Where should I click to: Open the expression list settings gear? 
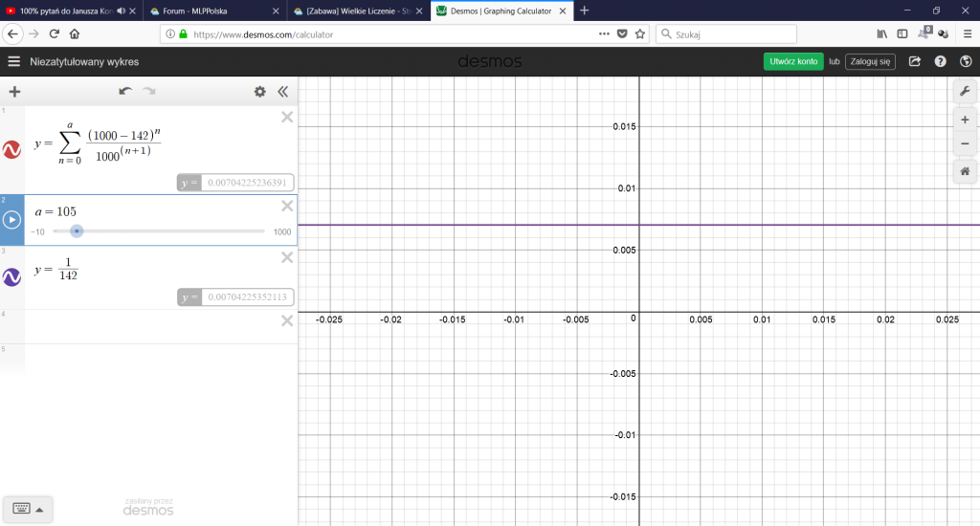pyautogui.click(x=259, y=92)
